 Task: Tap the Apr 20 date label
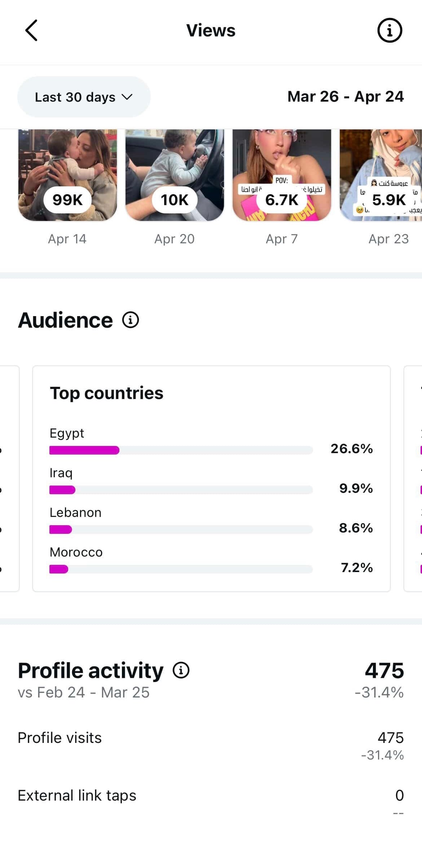(175, 239)
